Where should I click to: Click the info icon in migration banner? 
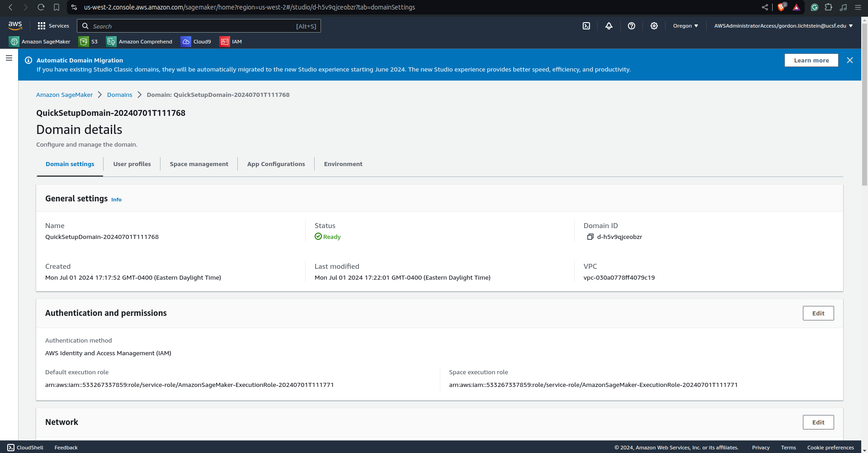(28, 60)
